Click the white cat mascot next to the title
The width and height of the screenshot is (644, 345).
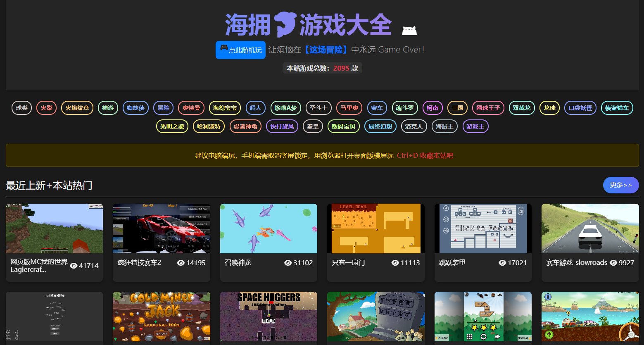(409, 30)
